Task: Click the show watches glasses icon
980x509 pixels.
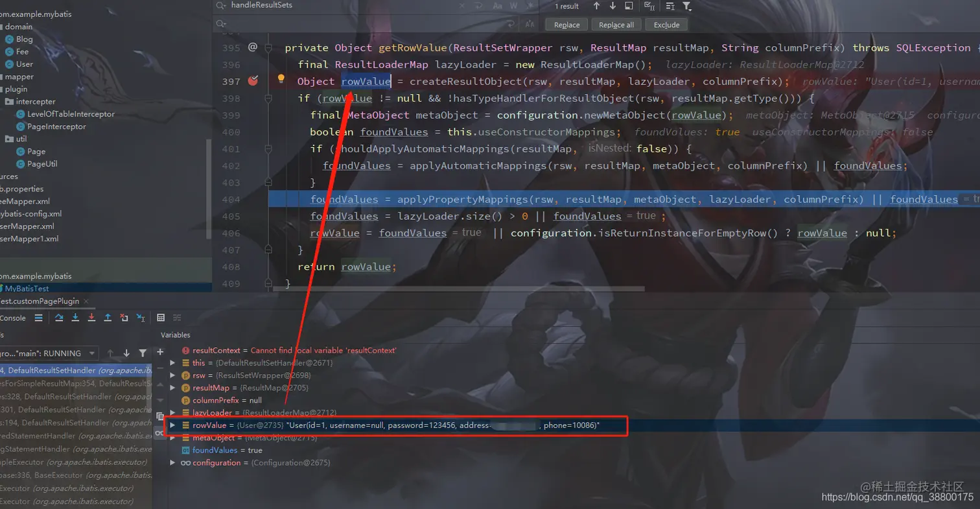Action: [159, 432]
